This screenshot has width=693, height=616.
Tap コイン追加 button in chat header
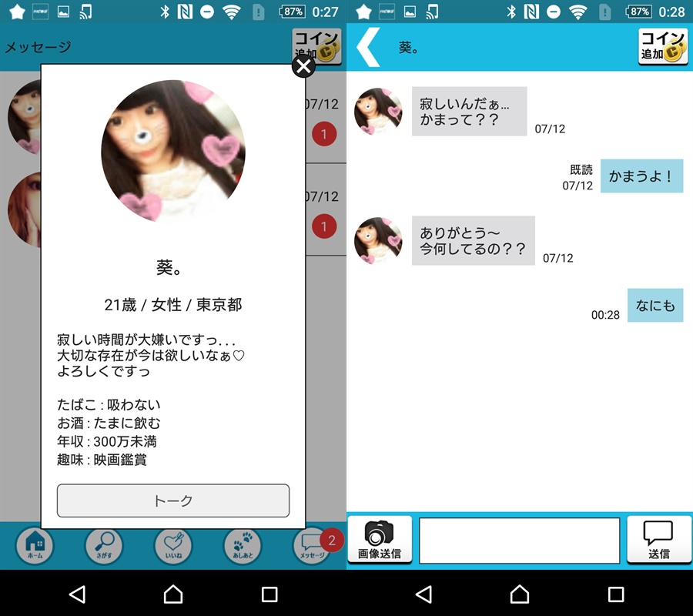[x=662, y=48]
